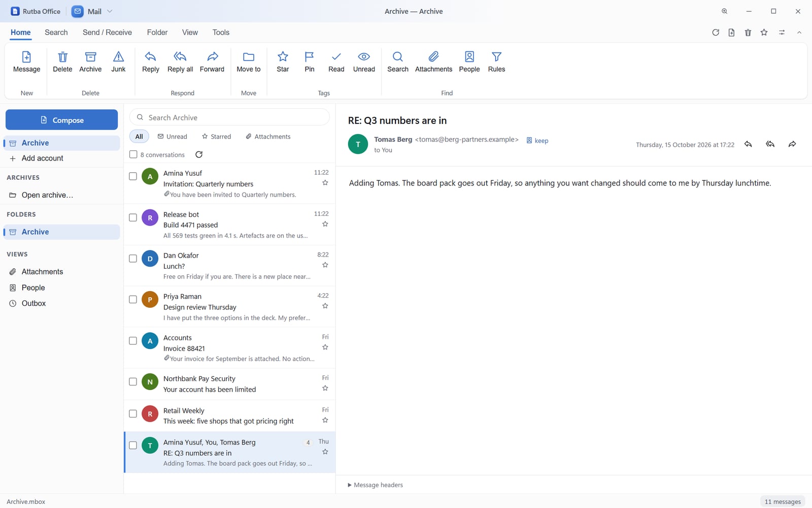812x508 pixels.
Task: Filter list by Starred messages
Action: [x=216, y=137]
